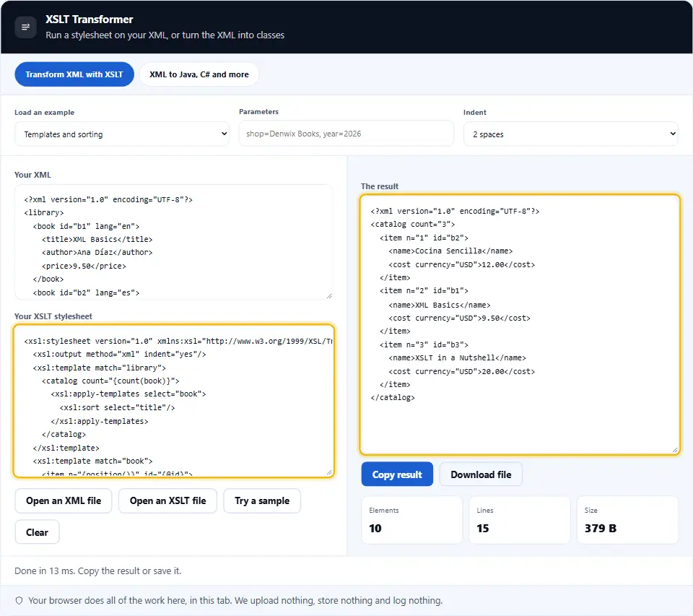Click the 'Indent' label
This screenshot has width=693, height=616.
475,113
